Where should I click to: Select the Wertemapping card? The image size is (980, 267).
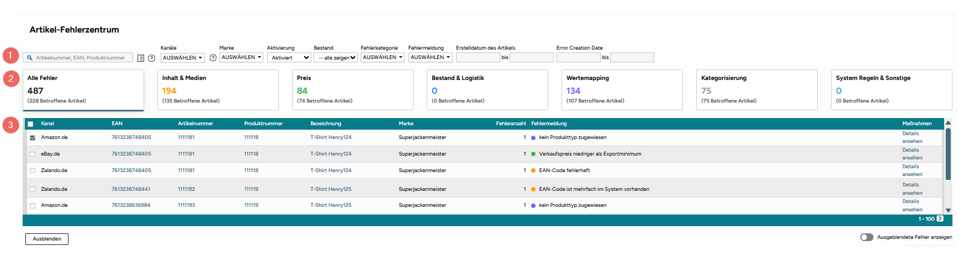pos(622,90)
